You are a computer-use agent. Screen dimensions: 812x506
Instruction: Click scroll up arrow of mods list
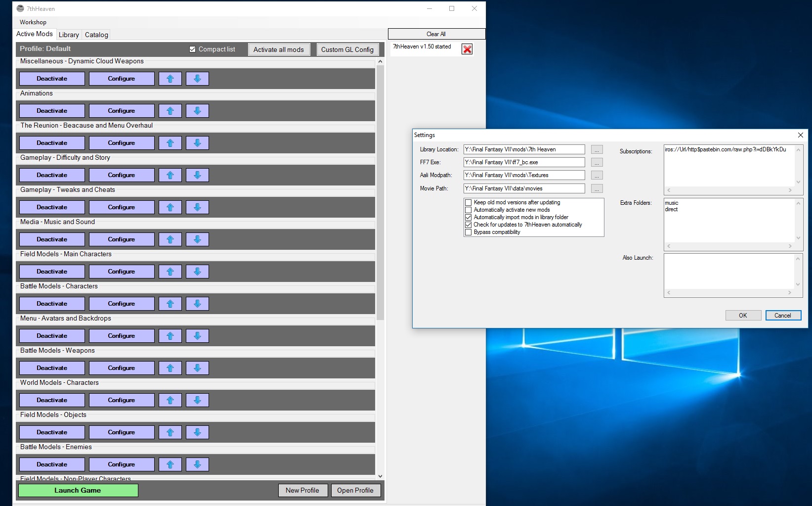tap(380, 61)
